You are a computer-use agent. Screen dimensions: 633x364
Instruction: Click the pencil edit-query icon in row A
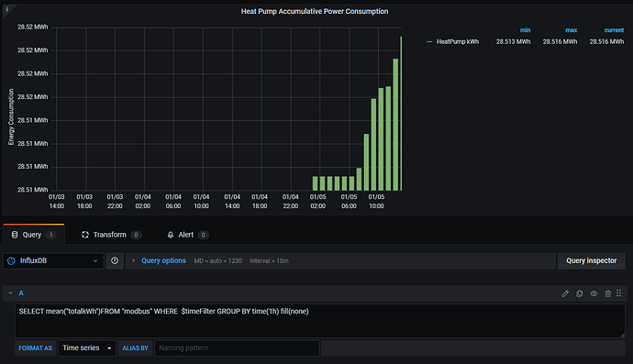point(565,293)
